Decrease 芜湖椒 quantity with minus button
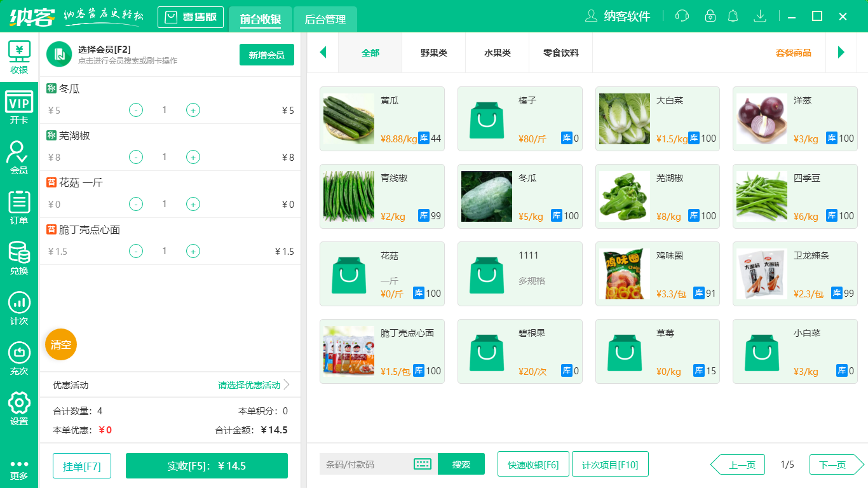This screenshot has height=488, width=868. click(136, 157)
